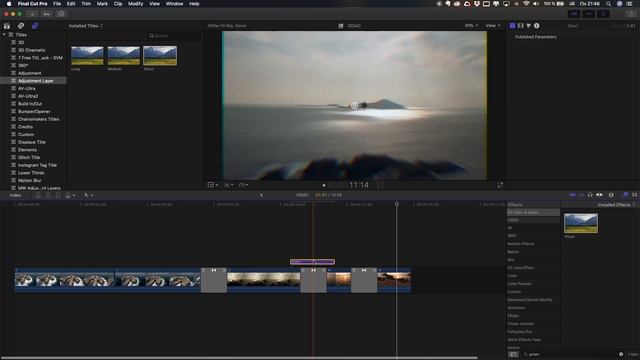
Task: Click the timeline Index button
Action: click(15, 196)
